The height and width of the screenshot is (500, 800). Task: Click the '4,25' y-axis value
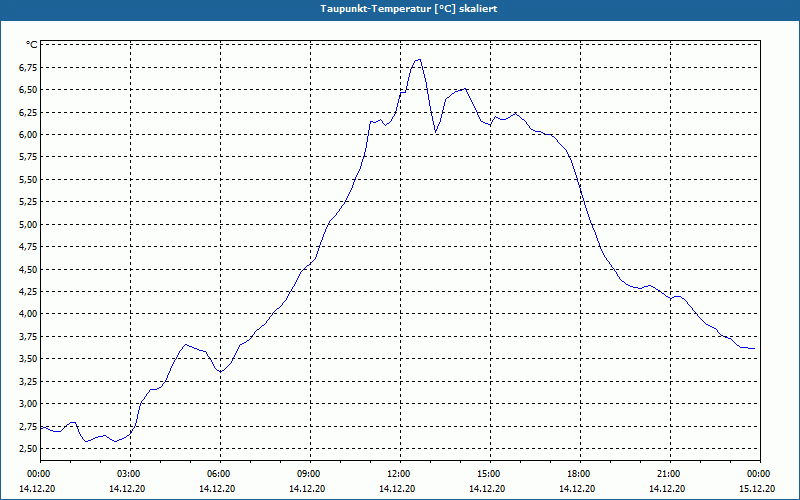29,292
